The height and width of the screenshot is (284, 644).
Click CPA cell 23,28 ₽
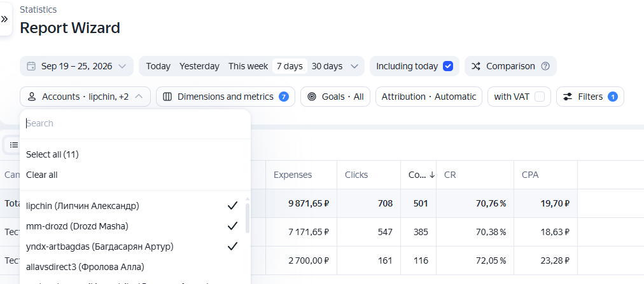click(556, 260)
